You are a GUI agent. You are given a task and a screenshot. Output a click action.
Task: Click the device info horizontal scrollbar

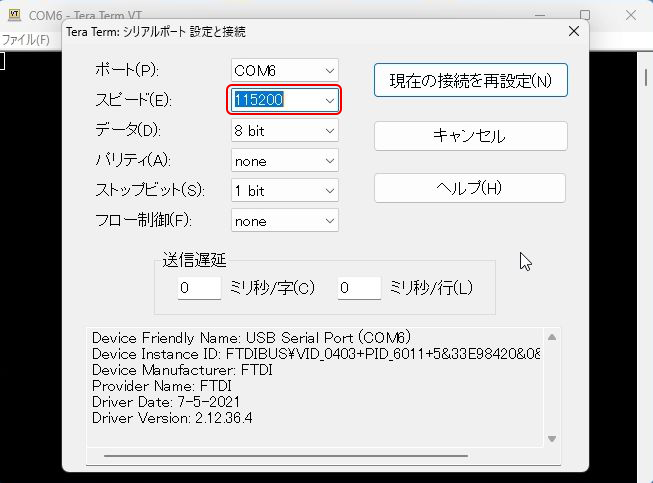tap(300, 456)
